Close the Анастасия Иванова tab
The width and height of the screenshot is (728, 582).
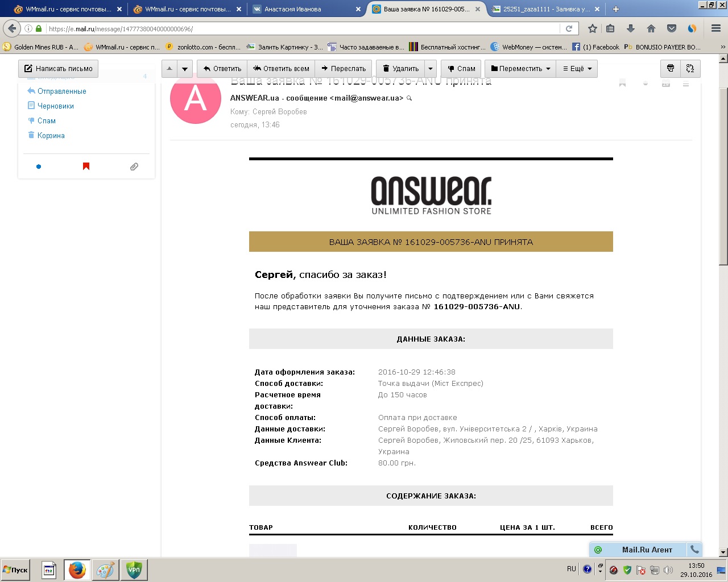click(x=358, y=9)
